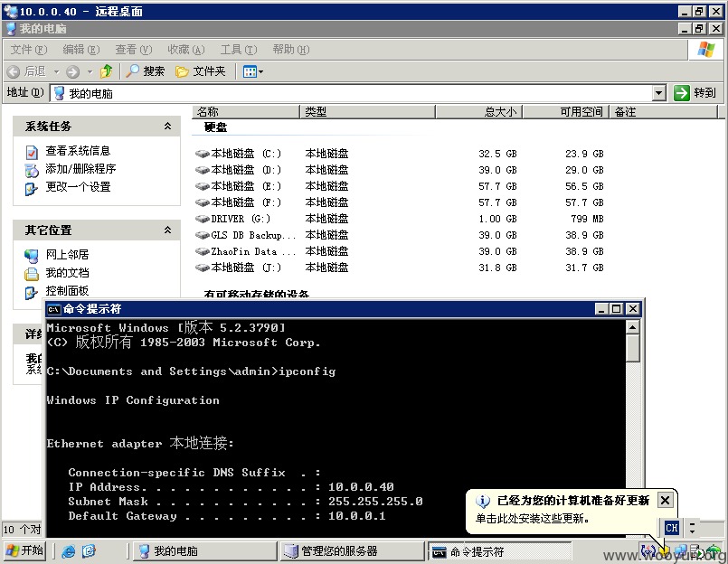Screen dimensions: 728x564
Task: Click the Start (开始) button
Action: point(25,550)
